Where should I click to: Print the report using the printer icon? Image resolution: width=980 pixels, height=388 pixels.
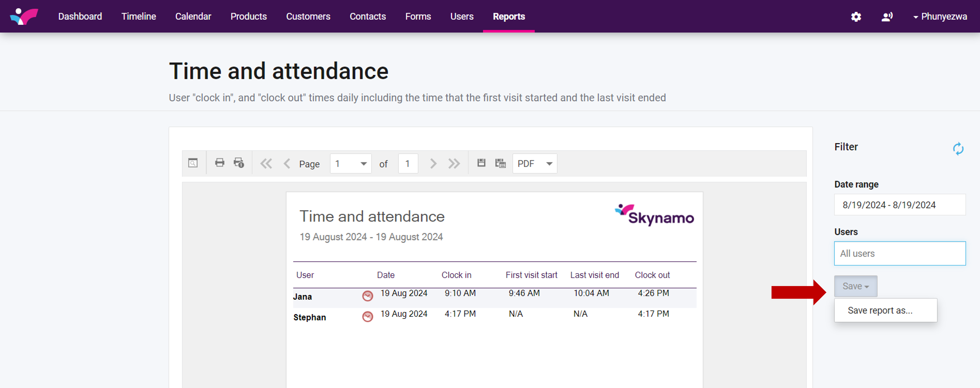point(220,163)
